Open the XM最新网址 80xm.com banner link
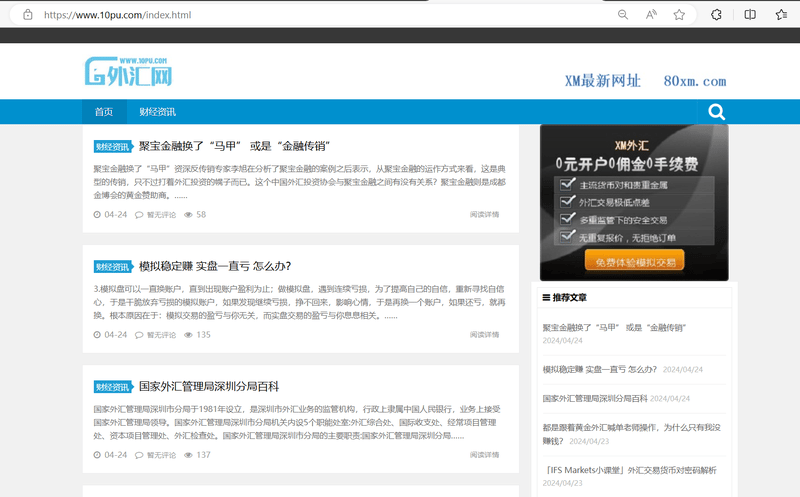 (645, 81)
